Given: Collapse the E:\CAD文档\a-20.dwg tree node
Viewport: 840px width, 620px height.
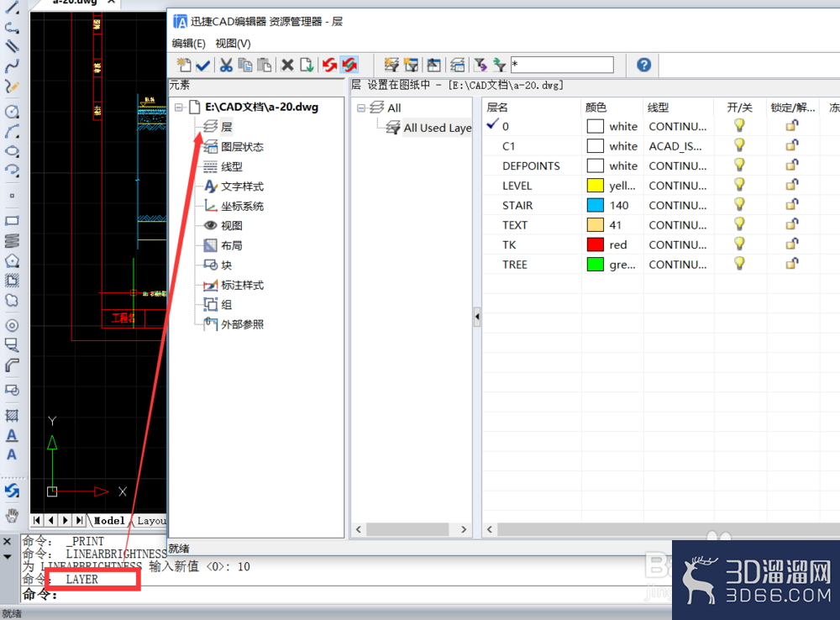Looking at the screenshot, I should 178,108.
